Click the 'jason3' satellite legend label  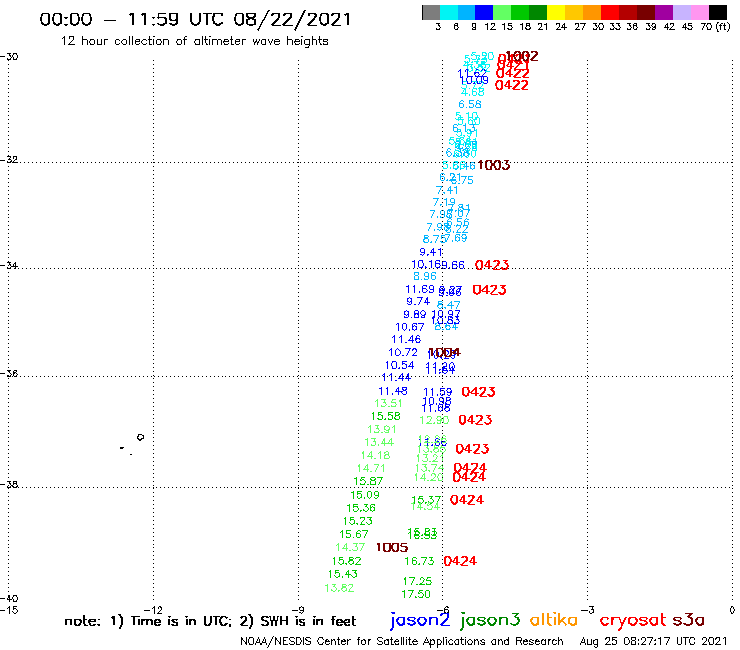point(490,620)
